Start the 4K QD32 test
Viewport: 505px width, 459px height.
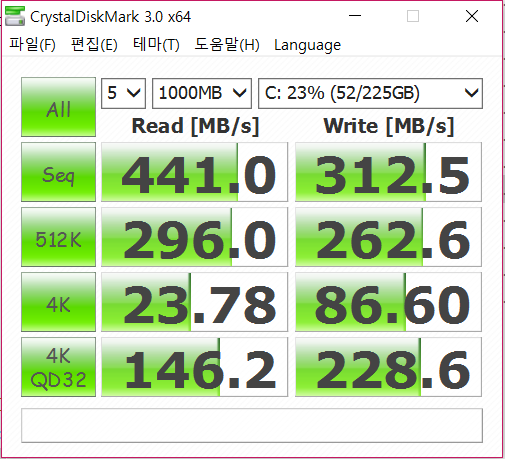pyautogui.click(x=58, y=367)
